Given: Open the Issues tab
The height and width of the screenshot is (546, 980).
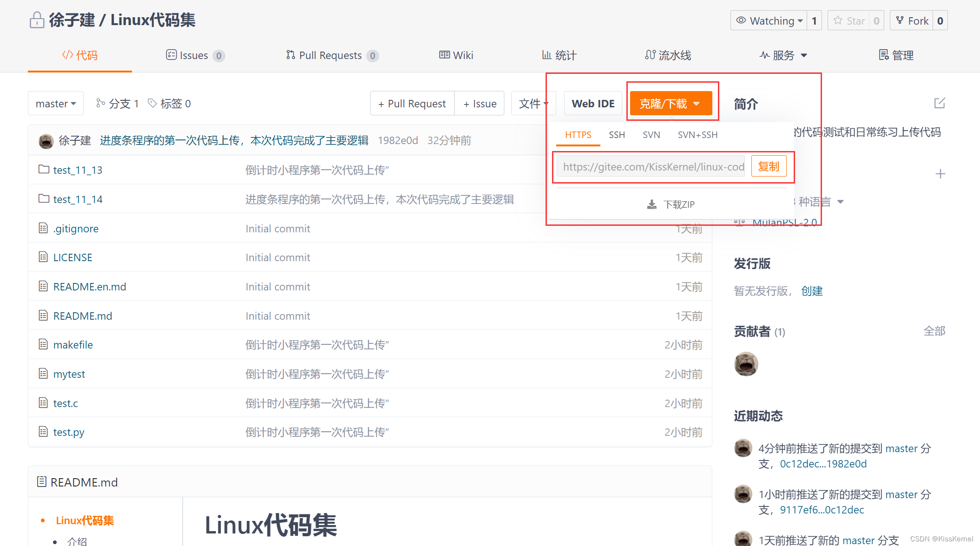Looking at the screenshot, I should click(195, 55).
